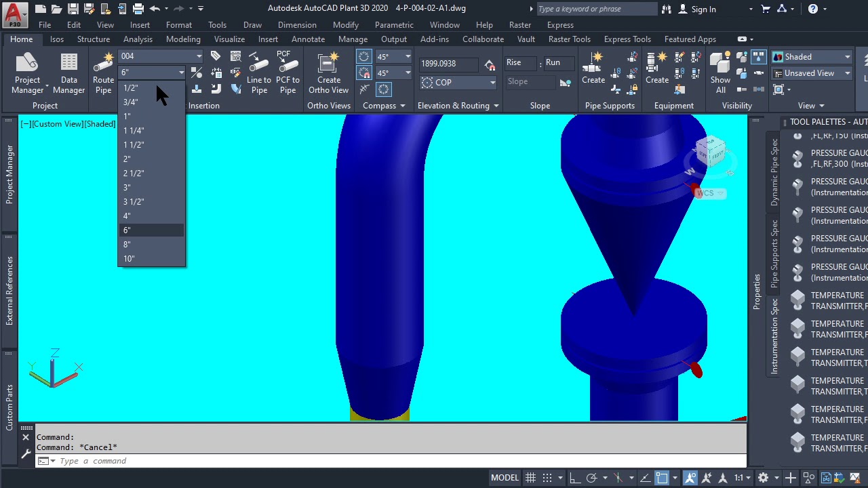Screen dimensions: 868x488
Task: Open the COP justification dropdown
Action: [x=458, y=83]
